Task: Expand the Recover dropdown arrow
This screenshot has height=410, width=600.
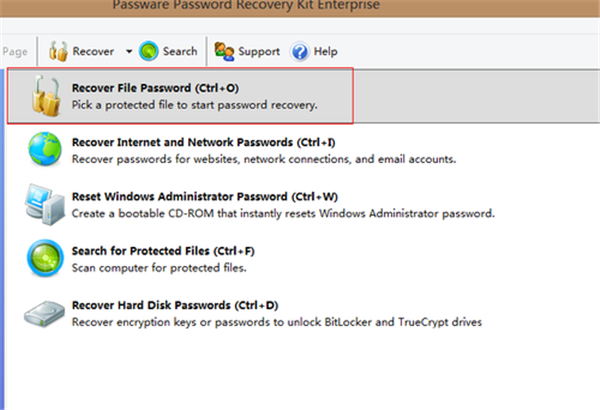Action: click(129, 51)
